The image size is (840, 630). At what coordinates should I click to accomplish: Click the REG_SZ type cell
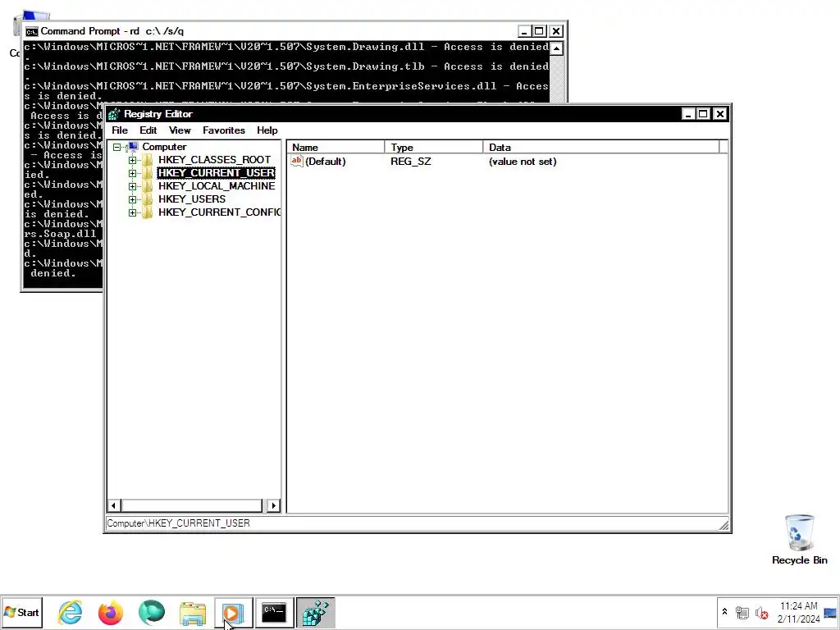click(x=410, y=162)
